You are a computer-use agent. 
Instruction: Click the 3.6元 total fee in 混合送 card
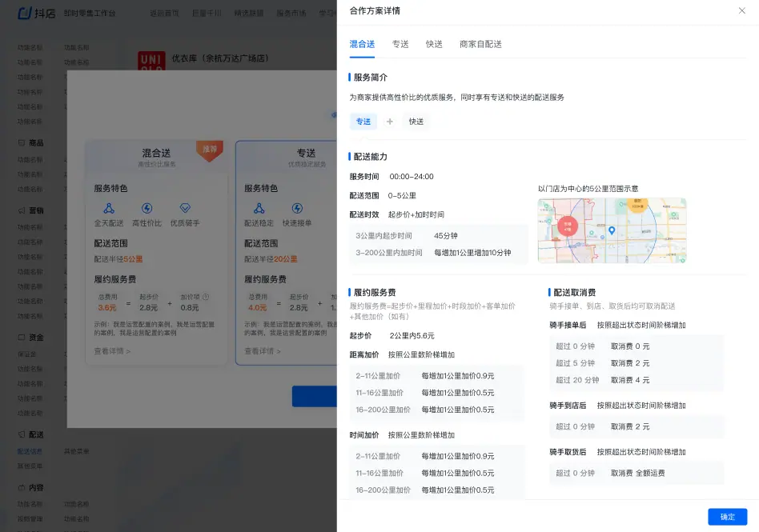click(x=107, y=307)
